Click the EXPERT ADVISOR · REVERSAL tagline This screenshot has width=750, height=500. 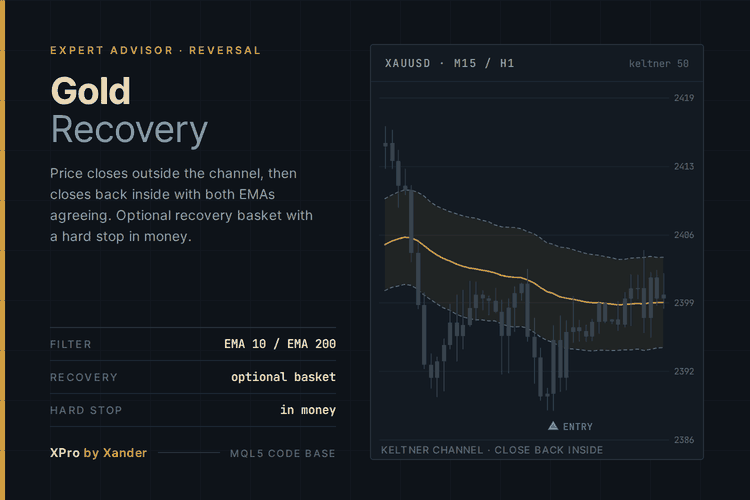click(155, 50)
